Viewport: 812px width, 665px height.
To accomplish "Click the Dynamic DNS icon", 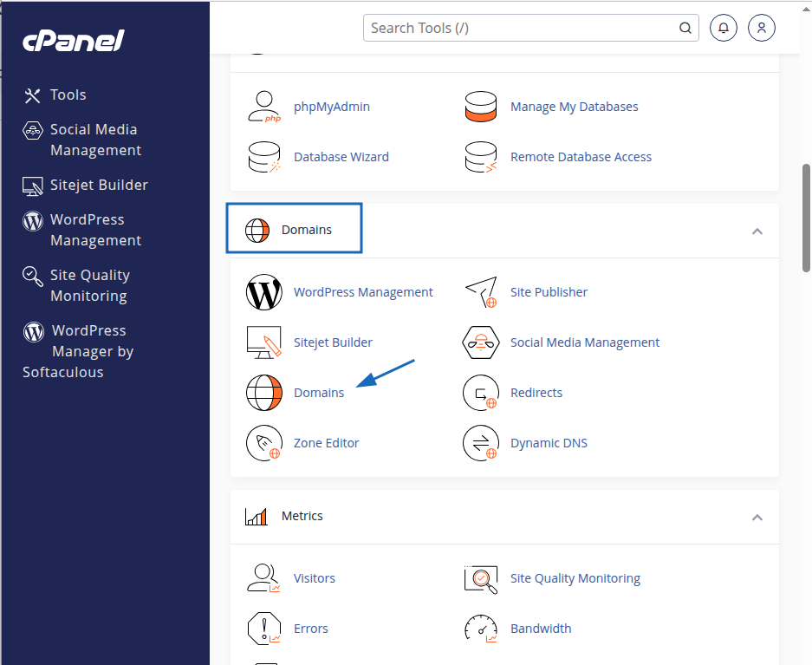I will tap(481, 443).
